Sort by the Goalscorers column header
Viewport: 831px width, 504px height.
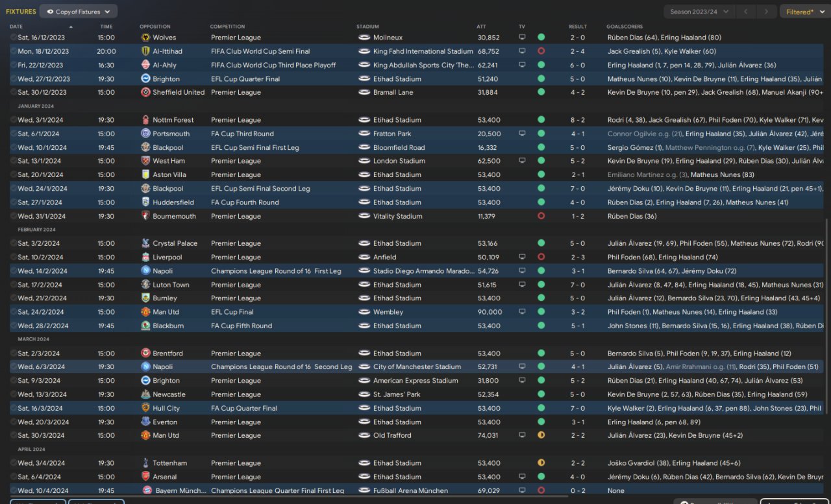click(x=625, y=27)
